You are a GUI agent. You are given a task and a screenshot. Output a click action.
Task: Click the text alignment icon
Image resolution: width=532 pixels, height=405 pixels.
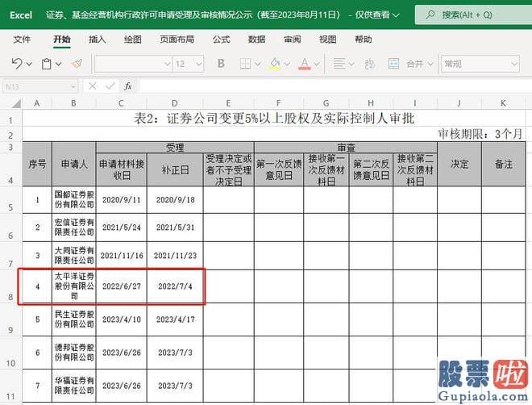click(x=339, y=64)
